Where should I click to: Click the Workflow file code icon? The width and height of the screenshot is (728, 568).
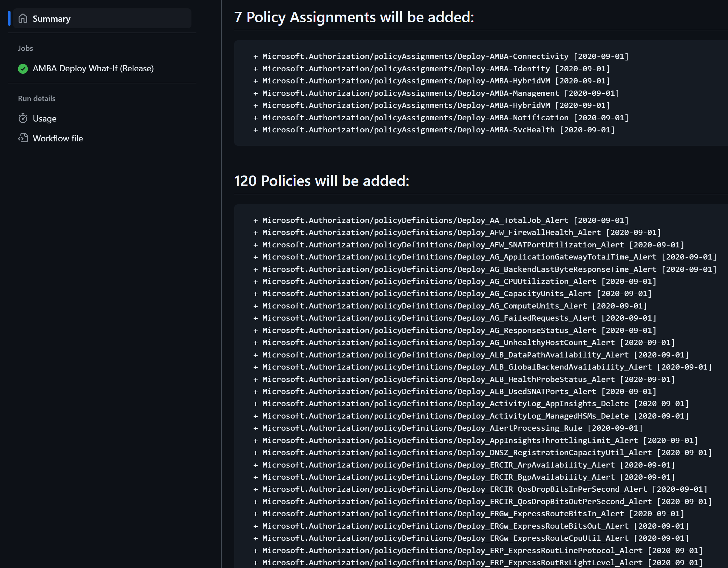click(23, 138)
